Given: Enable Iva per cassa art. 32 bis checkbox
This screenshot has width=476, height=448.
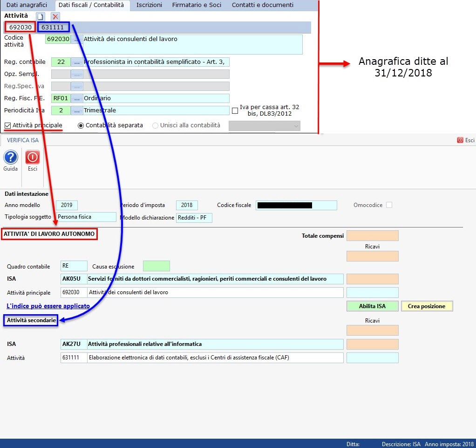Looking at the screenshot, I should click(235, 110).
